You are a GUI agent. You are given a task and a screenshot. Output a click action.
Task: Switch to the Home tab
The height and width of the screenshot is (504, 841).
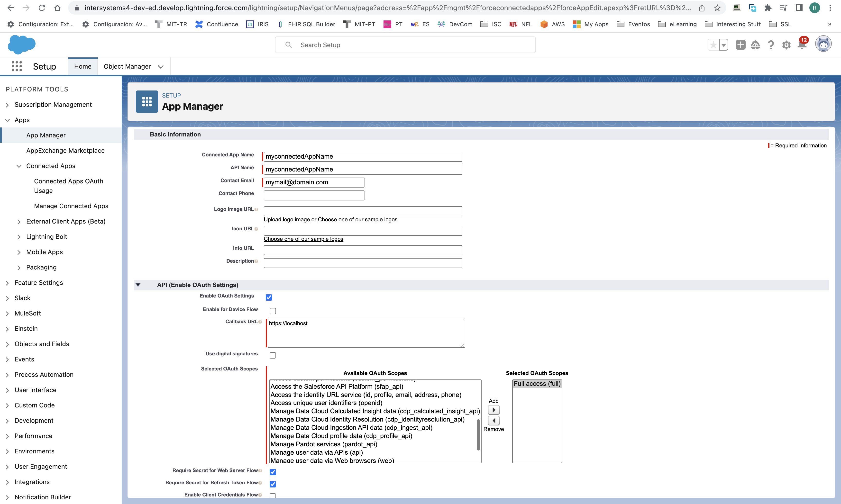click(82, 67)
